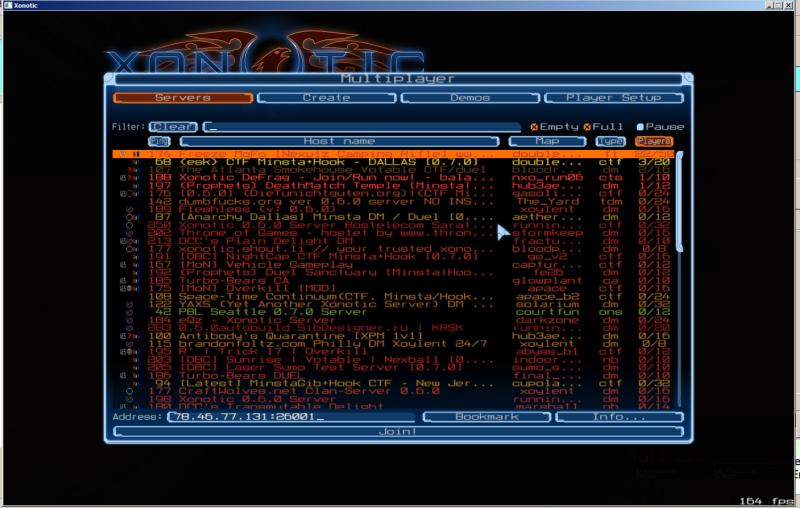Viewport: 800px width, 508px height.
Task: Sort servers by Players column header
Action: tap(654, 141)
